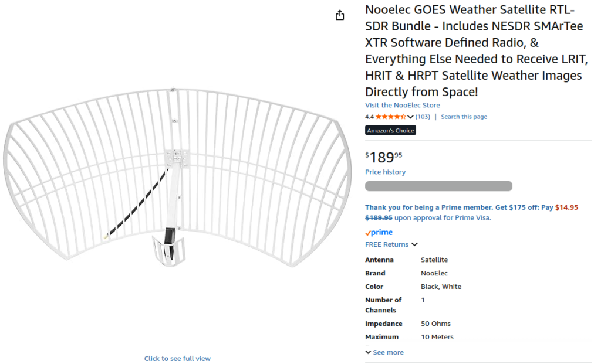601x364 pixels.
Task: Expand the FREE Returns details
Action: pos(414,244)
